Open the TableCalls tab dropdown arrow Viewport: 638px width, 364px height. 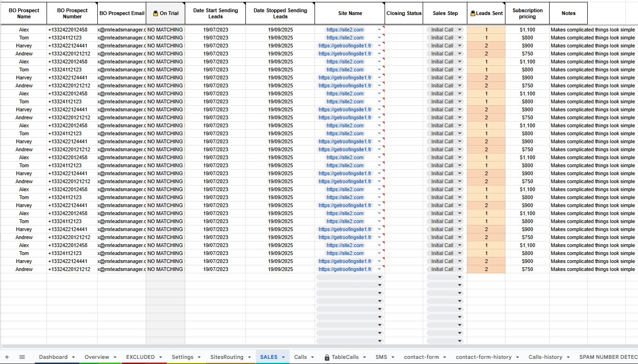[x=363, y=357]
